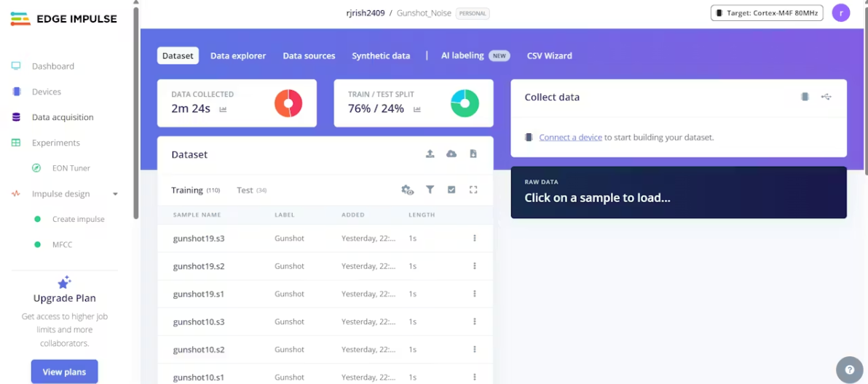This screenshot has width=868, height=384.
Task: Click the Impulse design pulse icon
Action: coord(16,194)
